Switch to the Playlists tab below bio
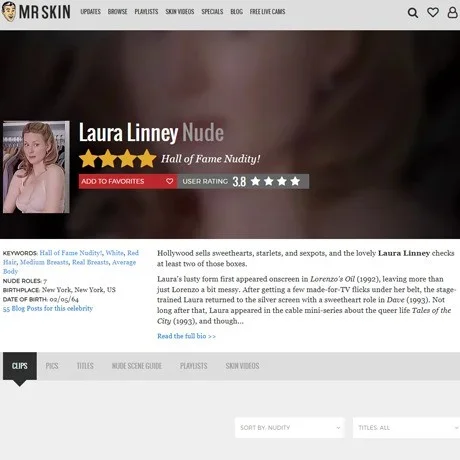Image resolution: width=460 pixels, height=460 pixels. click(x=193, y=366)
